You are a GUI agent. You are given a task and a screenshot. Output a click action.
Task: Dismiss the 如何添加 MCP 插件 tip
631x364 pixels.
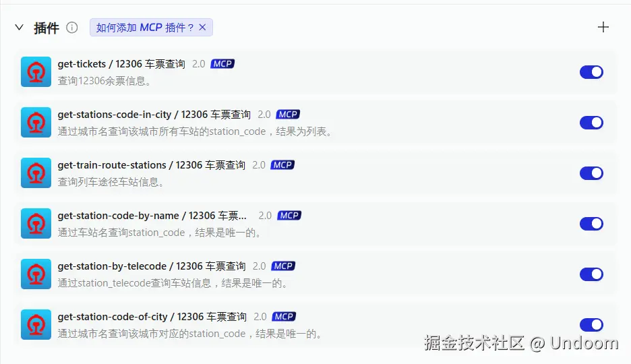(202, 27)
